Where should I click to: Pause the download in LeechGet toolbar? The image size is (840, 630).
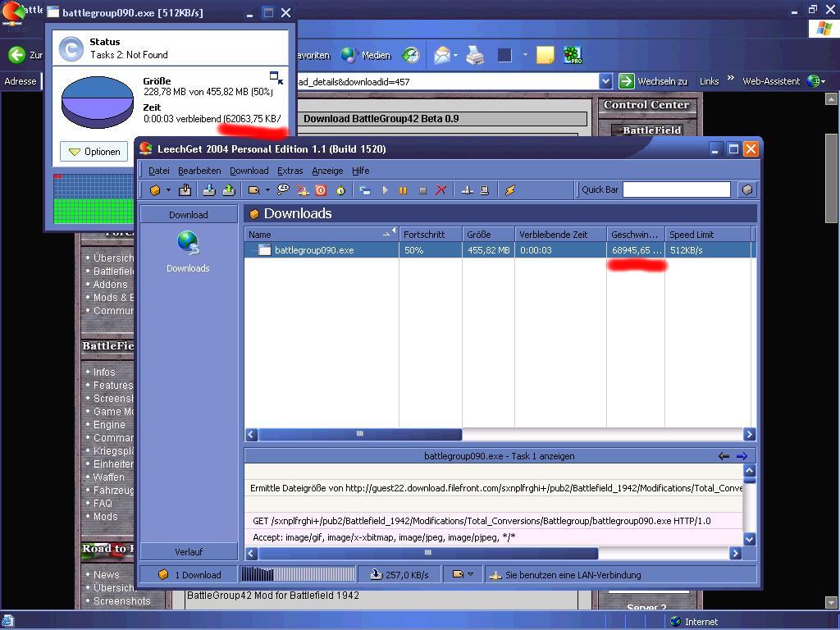pyautogui.click(x=403, y=190)
